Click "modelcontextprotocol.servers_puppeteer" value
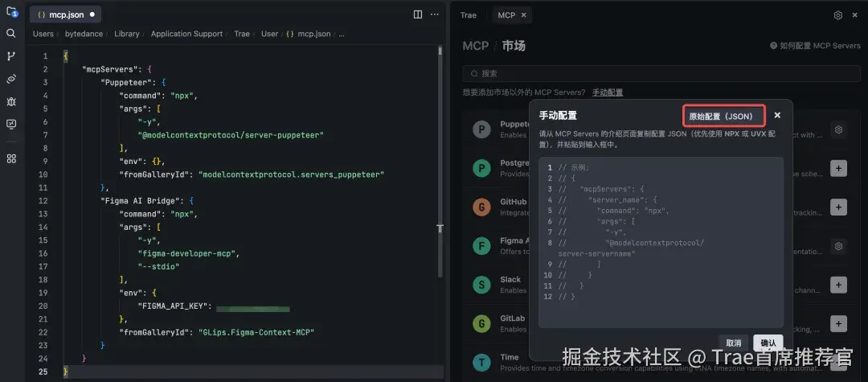This screenshot has width=868, height=382. coord(291,175)
